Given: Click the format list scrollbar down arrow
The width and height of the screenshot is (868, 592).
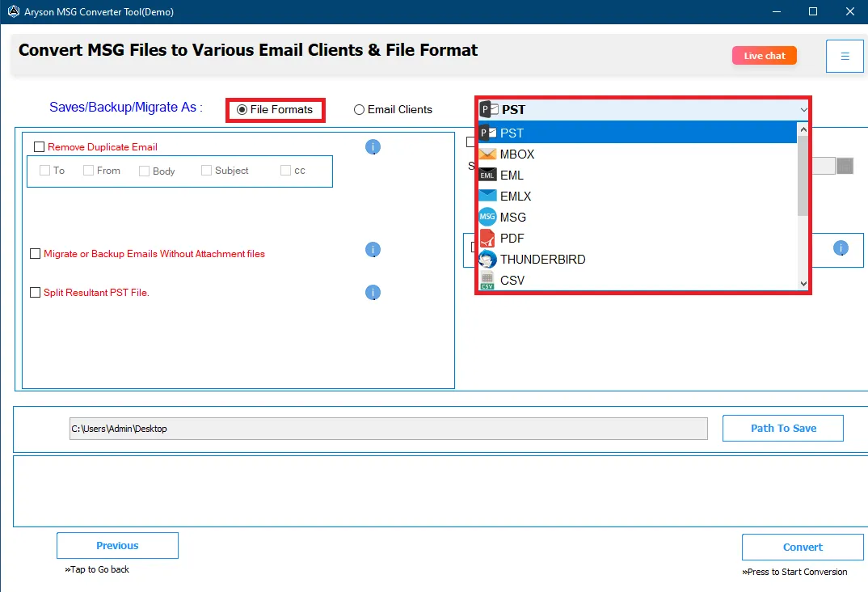Looking at the screenshot, I should 803,284.
